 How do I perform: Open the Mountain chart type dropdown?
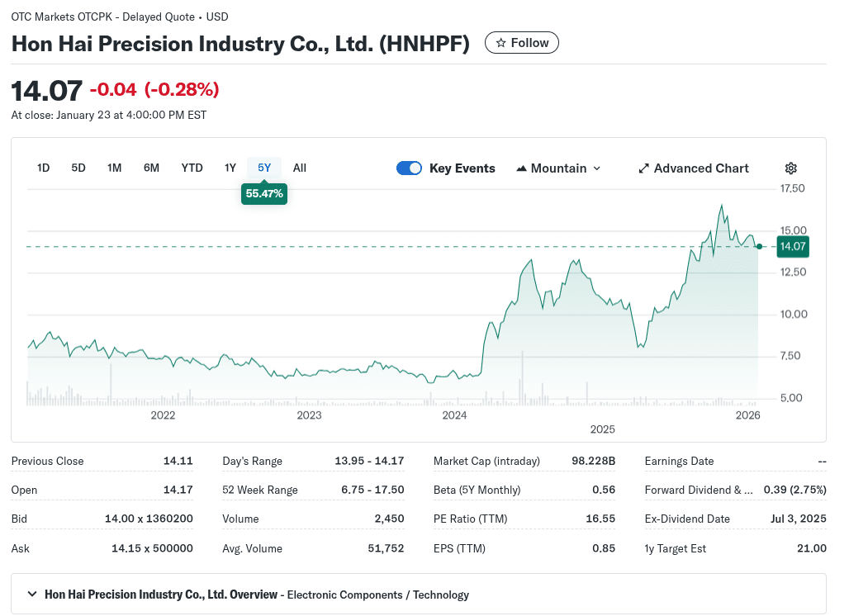(559, 168)
